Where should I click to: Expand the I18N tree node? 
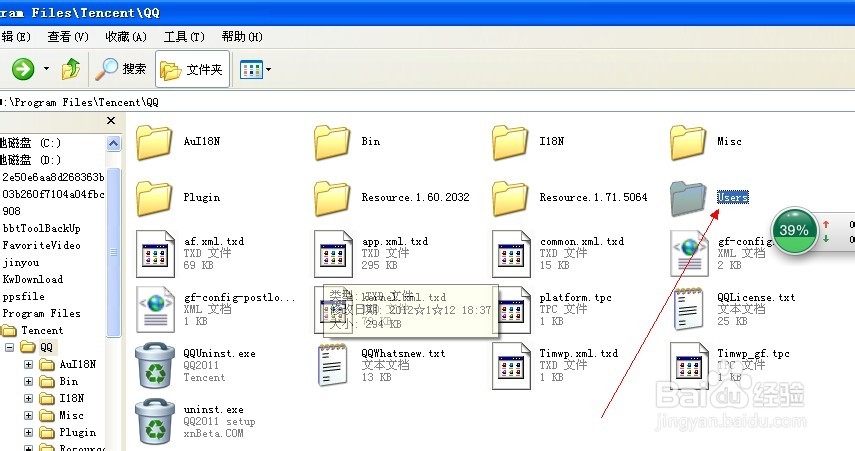click(28, 398)
